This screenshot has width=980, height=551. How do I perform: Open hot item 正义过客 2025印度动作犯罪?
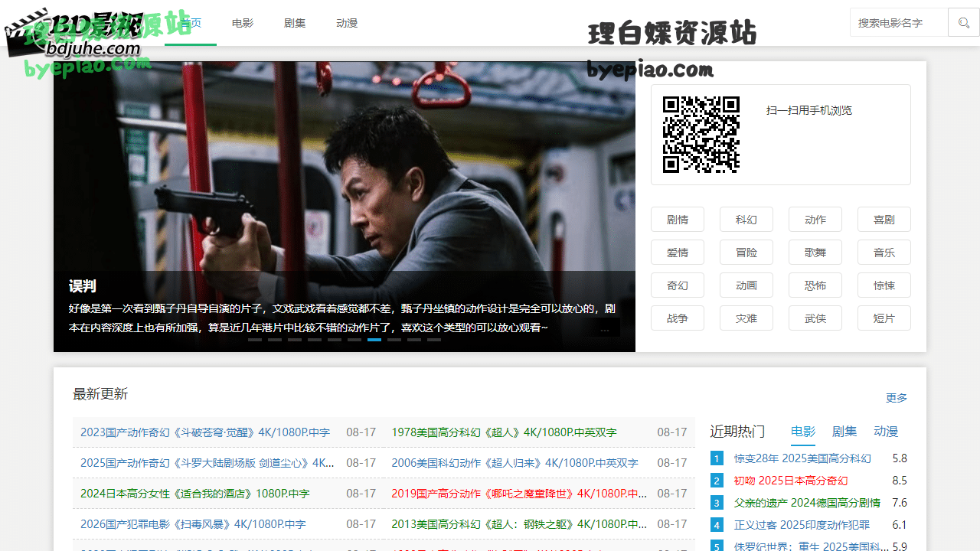(x=802, y=525)
